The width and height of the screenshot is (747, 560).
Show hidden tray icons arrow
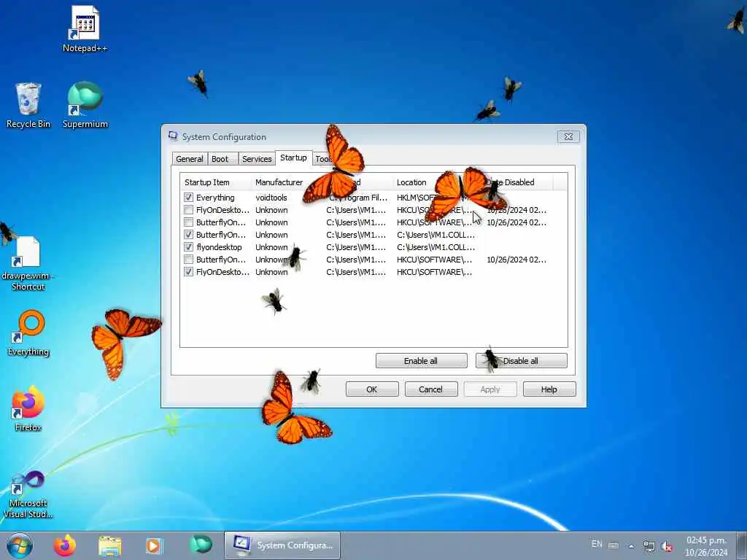tap(631, 546)
